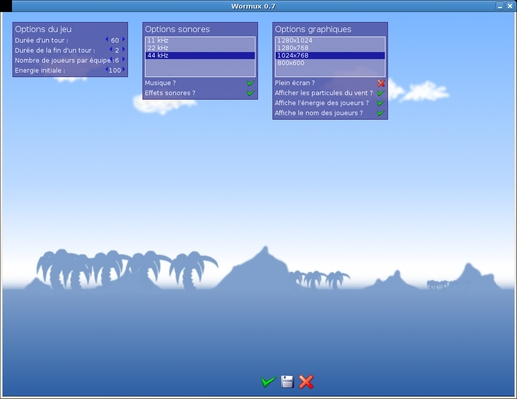This screenshot has width=517, height=399.
Task: Save settings with the floppy disk icon
Action: tap(287, 382)
